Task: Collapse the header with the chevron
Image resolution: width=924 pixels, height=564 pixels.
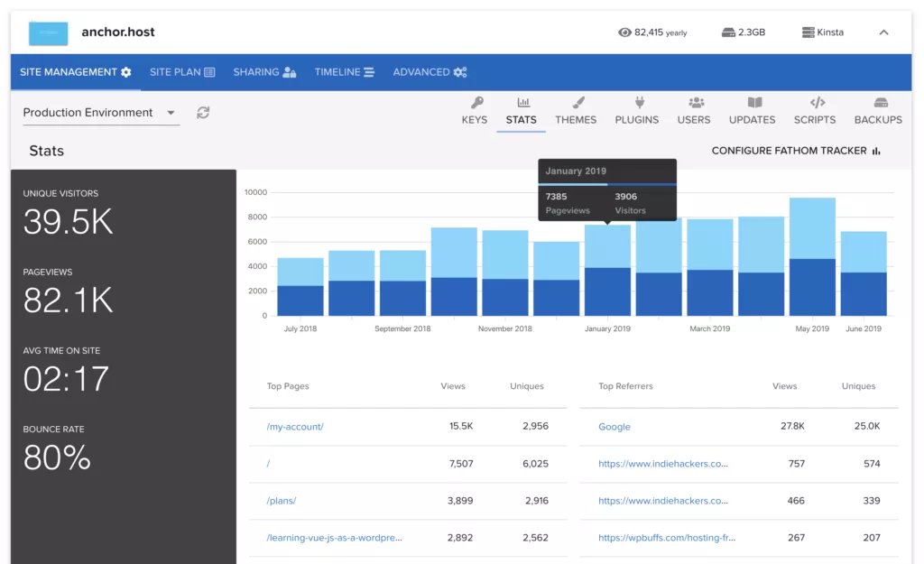Action: 882,32
